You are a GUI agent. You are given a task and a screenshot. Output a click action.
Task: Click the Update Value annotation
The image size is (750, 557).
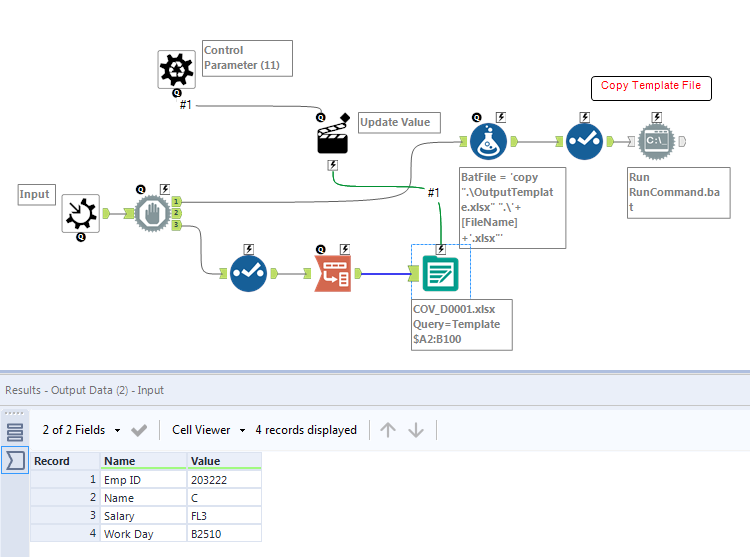399,122
